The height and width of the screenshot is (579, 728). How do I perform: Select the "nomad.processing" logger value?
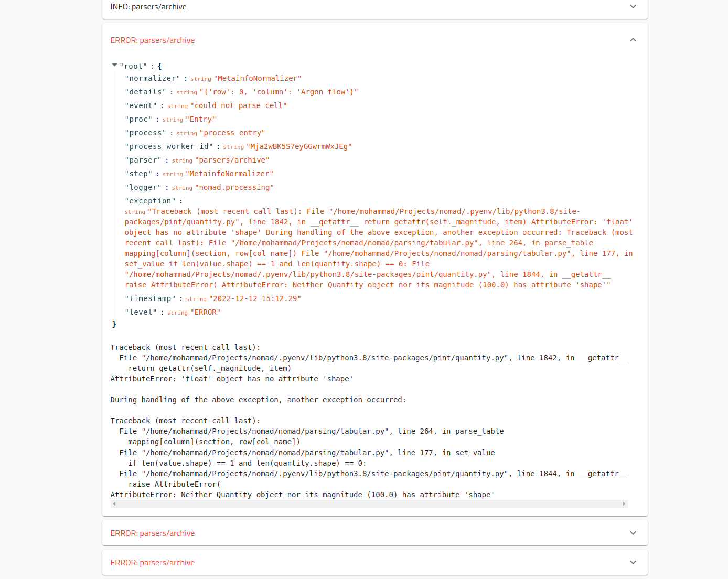click(x=234, y=187)
